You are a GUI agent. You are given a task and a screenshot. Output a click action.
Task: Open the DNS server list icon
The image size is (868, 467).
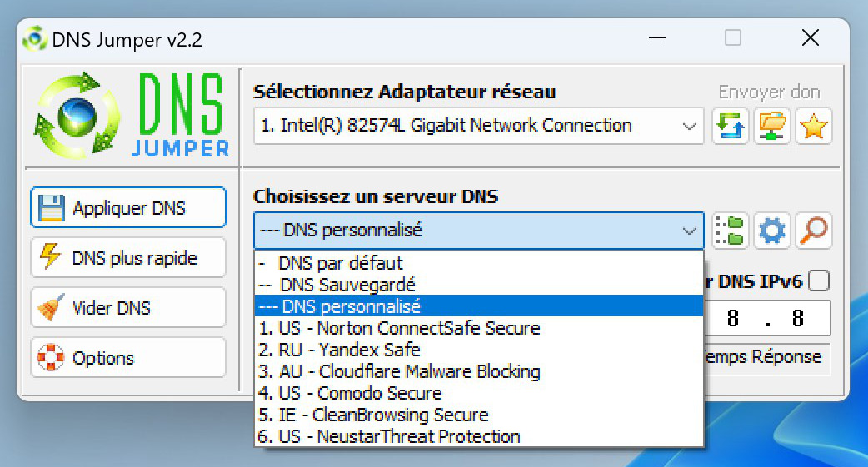click(x=731, y=231)
